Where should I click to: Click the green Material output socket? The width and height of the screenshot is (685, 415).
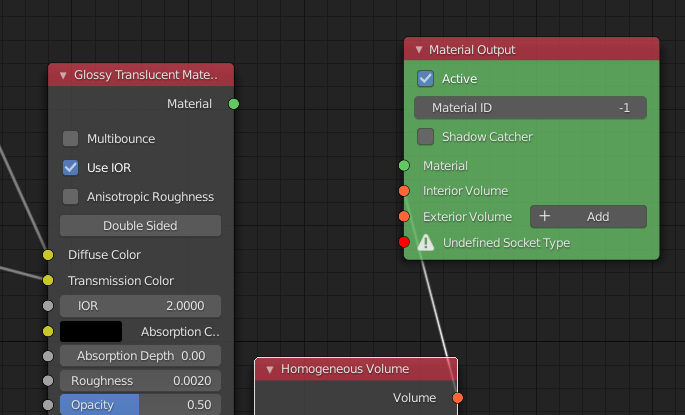(x=234, y=103)
